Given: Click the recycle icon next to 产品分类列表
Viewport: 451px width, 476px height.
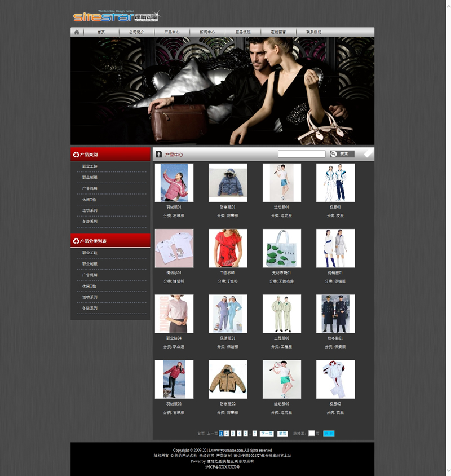Looking at the screenshot, I should pyautogui.click(x=76, y=241).
